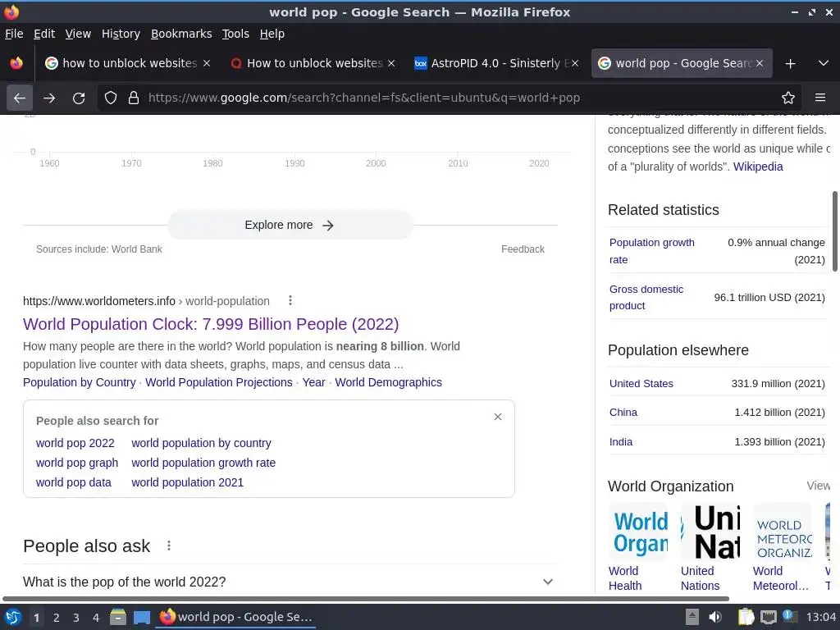Screen dimensions: 840x630
Task: List all tabs using the chevron dropdown
Action: click(x=824, y=63)
